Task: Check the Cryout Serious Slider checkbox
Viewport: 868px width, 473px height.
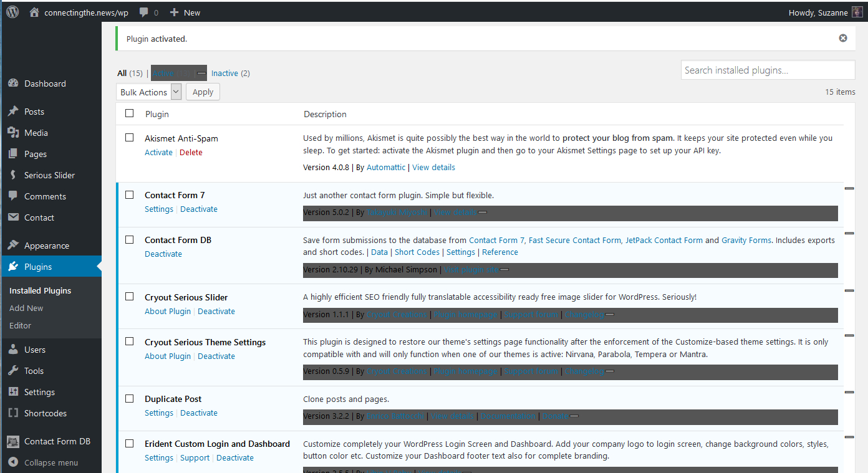Action: coord(130,297)
